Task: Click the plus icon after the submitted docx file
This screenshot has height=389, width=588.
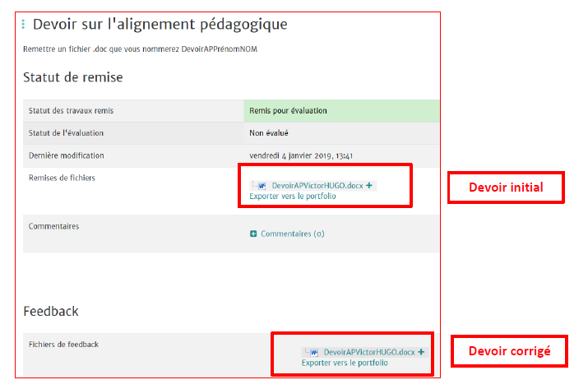Action: [370, 186]
